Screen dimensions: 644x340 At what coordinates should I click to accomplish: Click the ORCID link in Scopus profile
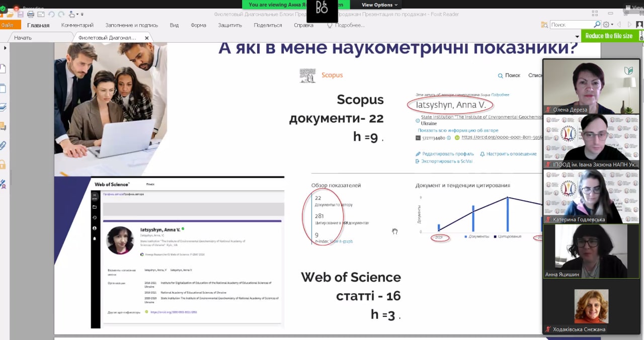[502, 137]
